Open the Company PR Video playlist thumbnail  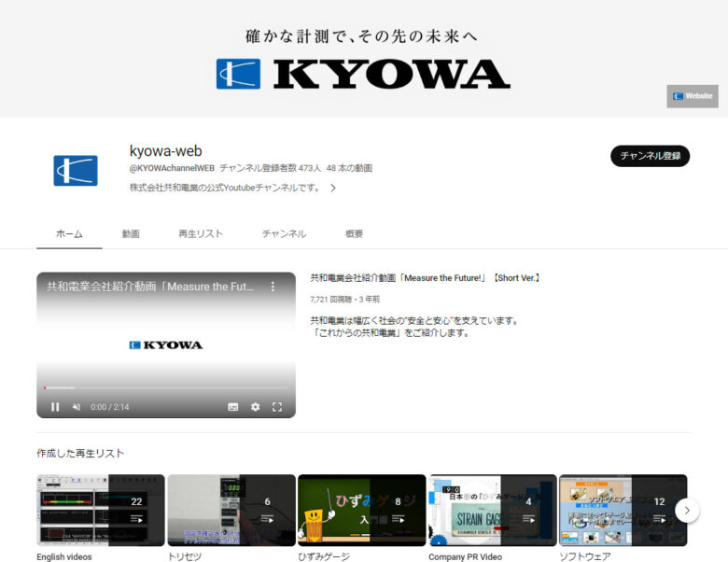coord(493,510)
